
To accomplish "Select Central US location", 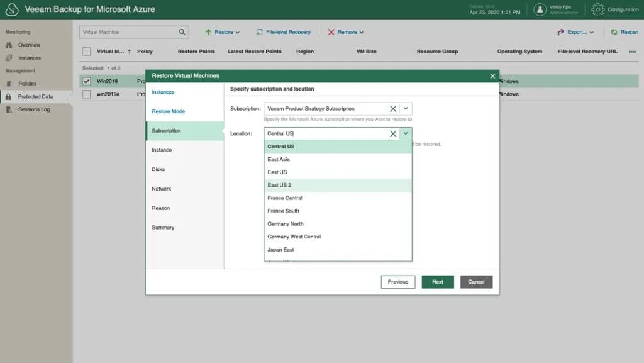I will 338,147.
